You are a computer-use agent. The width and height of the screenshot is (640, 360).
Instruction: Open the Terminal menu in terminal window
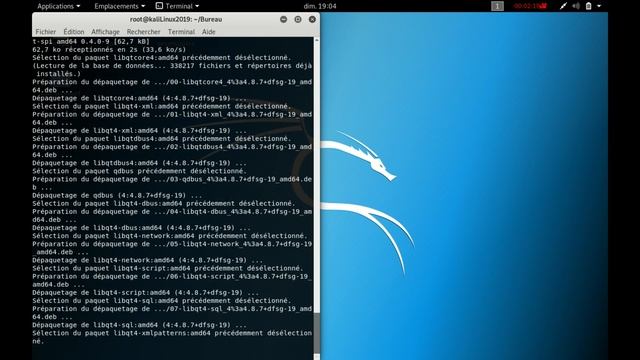click(181, 31)
